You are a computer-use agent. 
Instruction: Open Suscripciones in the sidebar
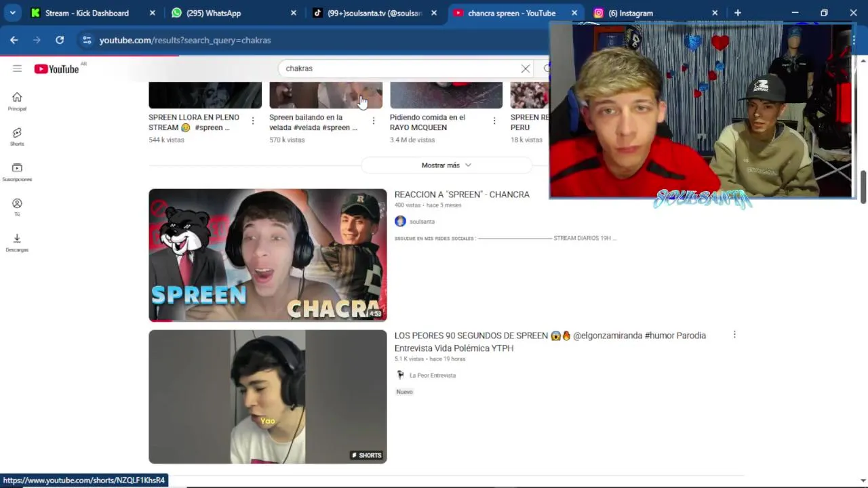tap(17, 172)
